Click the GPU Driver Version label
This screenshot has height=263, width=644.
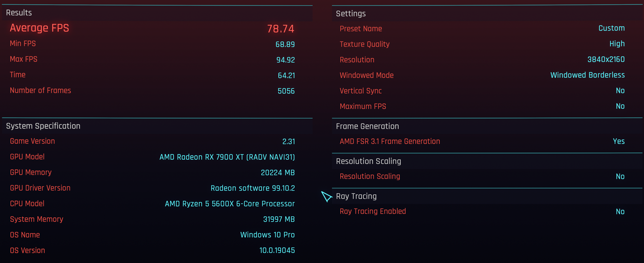[x=40, y=188]
